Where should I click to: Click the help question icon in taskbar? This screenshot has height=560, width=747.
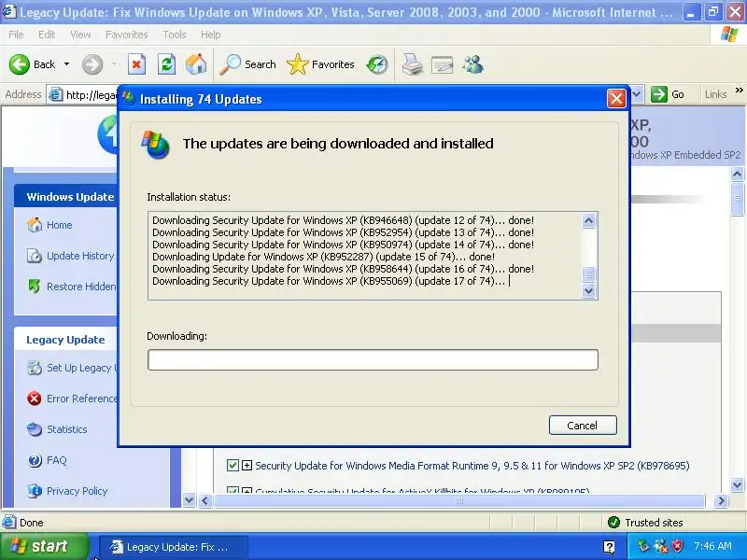[609, 547]
